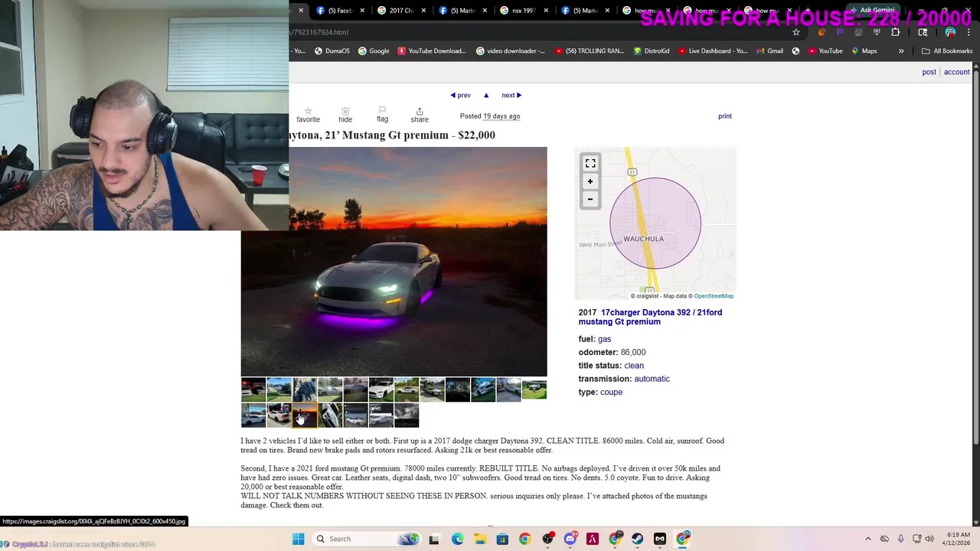Open Microsoft Store from the taskbar
The width and height of the screenshot is (980, 551).
[502, 539]
